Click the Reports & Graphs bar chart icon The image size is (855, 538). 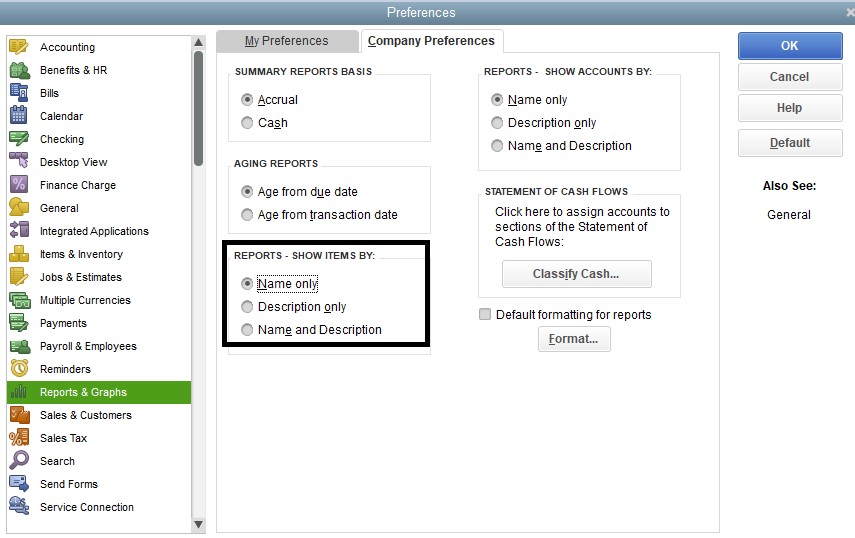point(19,392)
